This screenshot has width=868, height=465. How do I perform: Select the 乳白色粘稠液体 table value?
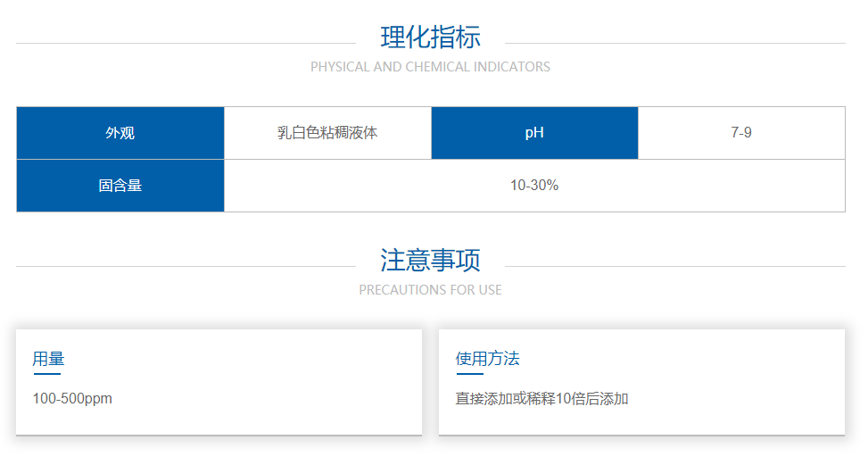point(327,133)
